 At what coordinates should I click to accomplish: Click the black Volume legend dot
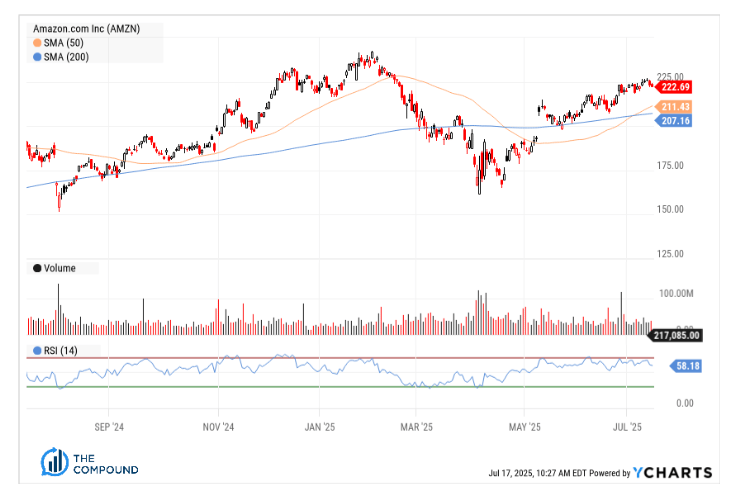(x=37, y=268)
